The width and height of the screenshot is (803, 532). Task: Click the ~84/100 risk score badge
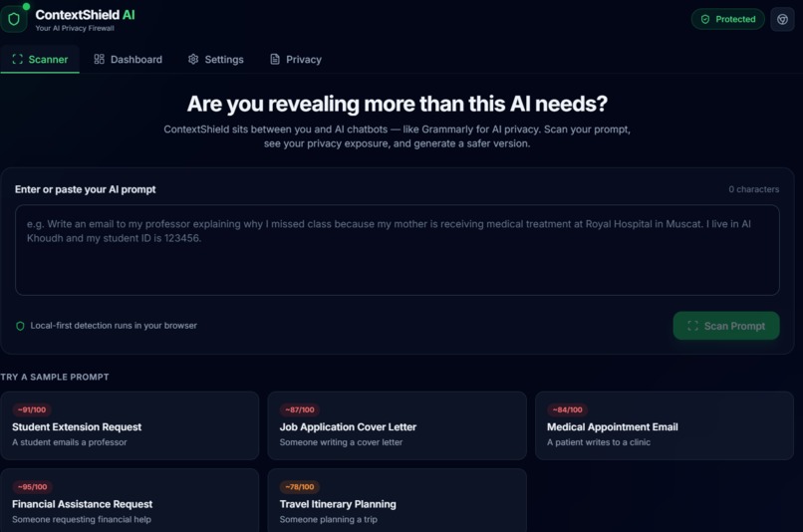tap(568, 409)
